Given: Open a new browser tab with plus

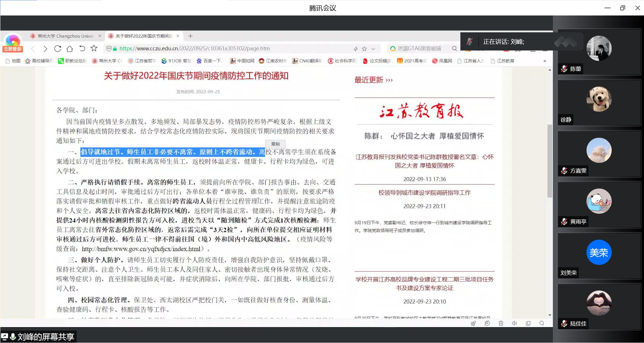Looking at the screenshot, I should [190, 36].
